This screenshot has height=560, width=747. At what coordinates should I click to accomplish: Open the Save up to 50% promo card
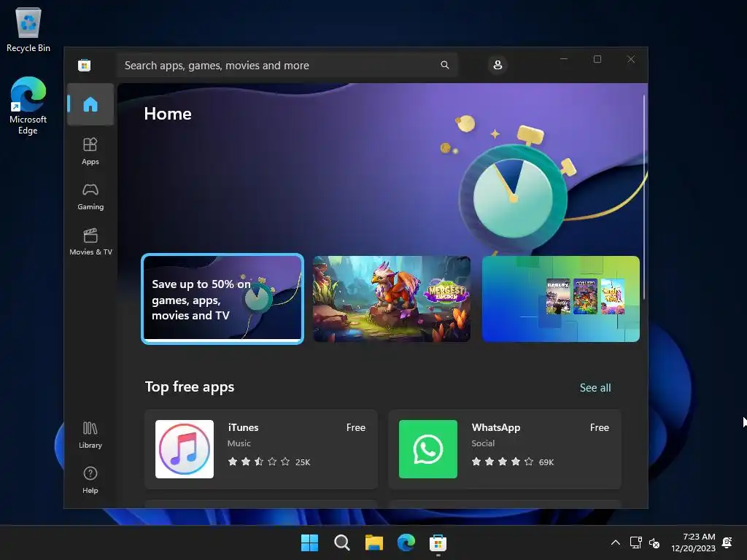point(222,298)
